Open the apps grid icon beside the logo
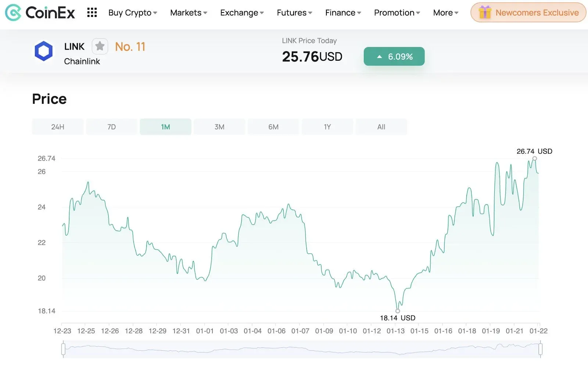The image size is (588, 365). coord(92,12)
